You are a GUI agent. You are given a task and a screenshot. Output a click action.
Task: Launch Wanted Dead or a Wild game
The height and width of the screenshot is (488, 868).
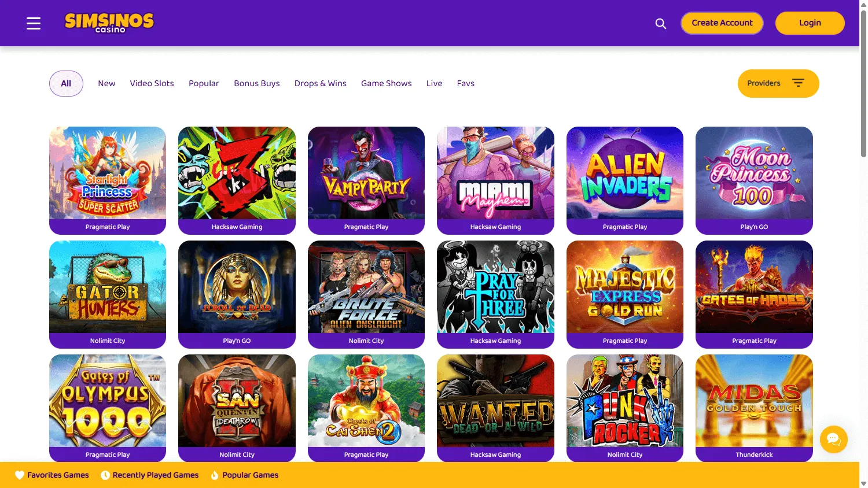[495, 408]
